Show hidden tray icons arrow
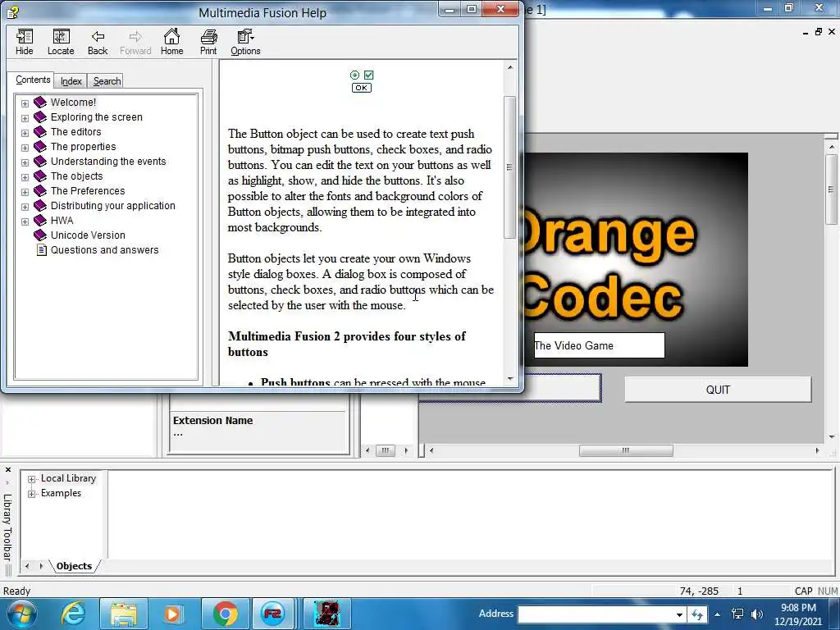Viewport: 840px width, 630px height. (717, 614)
